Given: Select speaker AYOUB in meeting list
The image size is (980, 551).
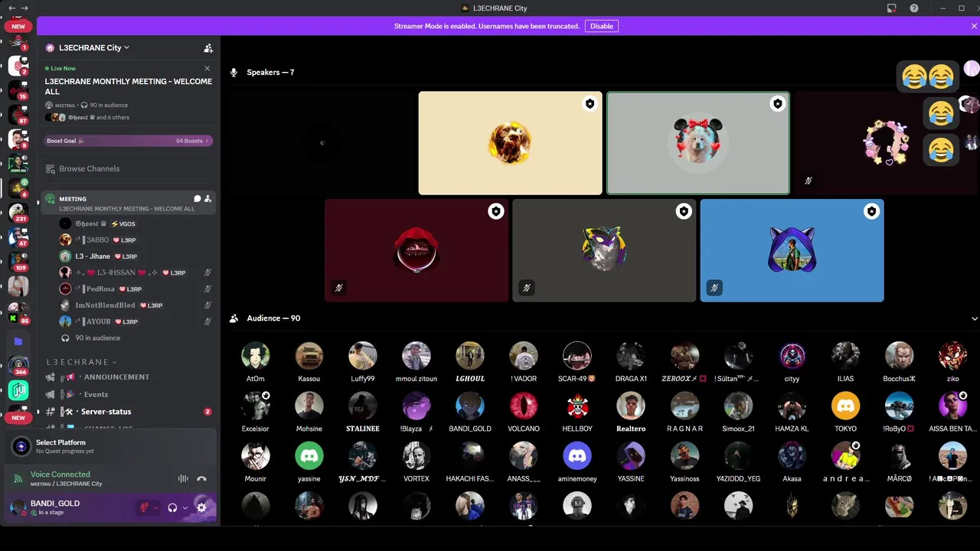Looking at the screenshot, I should pyautogui.click(x=136, y=321).
